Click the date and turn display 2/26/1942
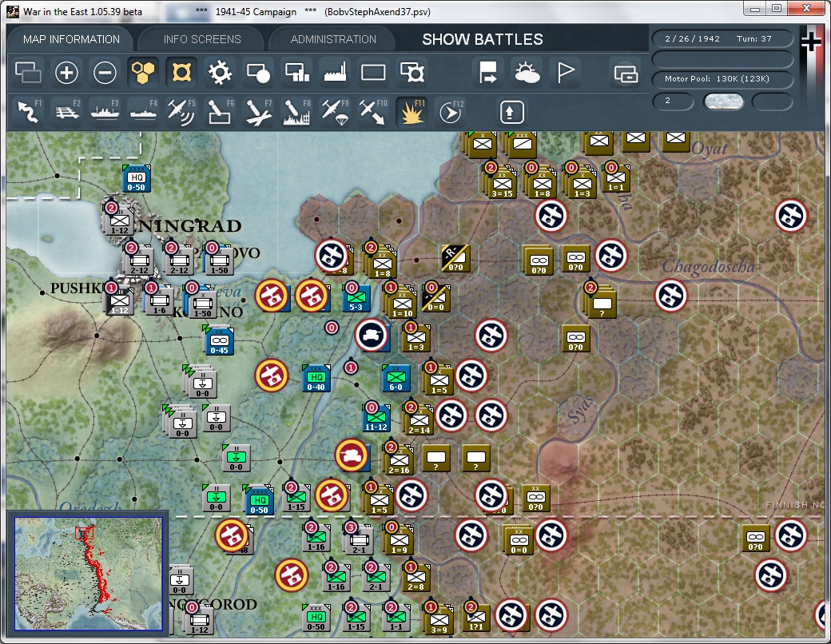This screenshot has height=644, width=831. pos(722,38)
